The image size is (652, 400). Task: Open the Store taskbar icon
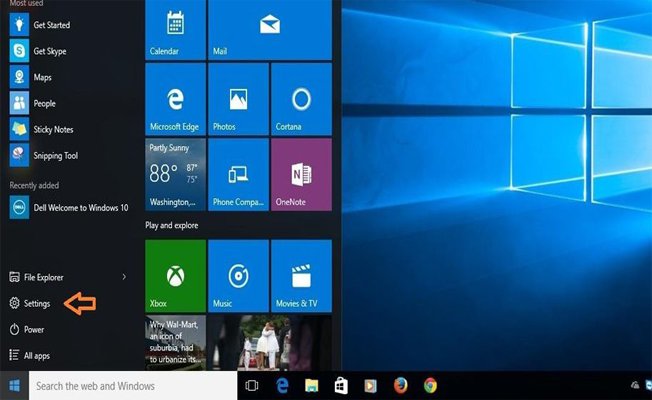coord(341,386)
